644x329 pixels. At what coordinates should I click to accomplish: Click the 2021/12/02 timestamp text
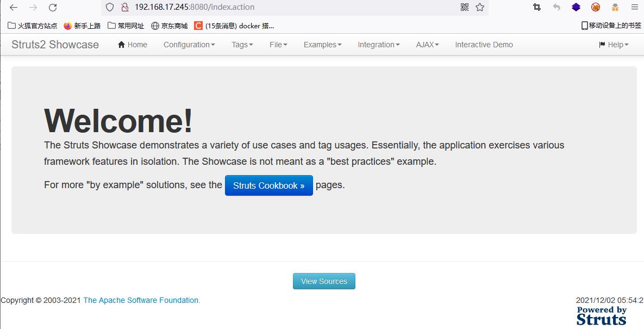(610, 300)
